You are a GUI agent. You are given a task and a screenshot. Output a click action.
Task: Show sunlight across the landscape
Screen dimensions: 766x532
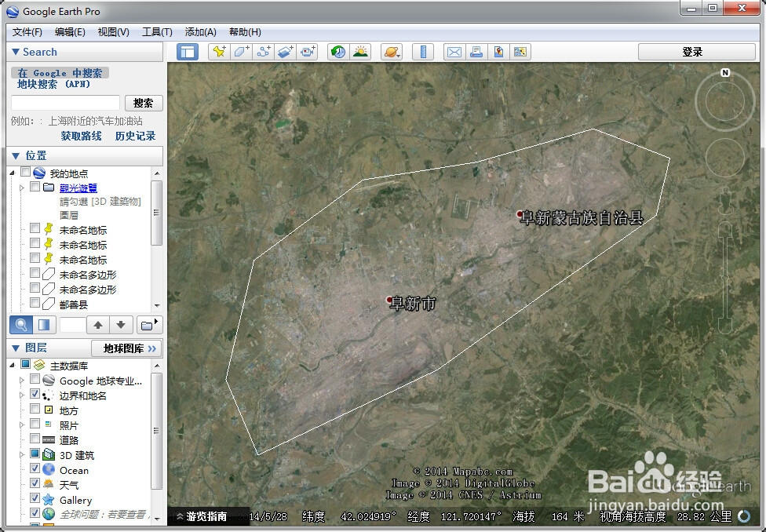(x=360, y=52)
